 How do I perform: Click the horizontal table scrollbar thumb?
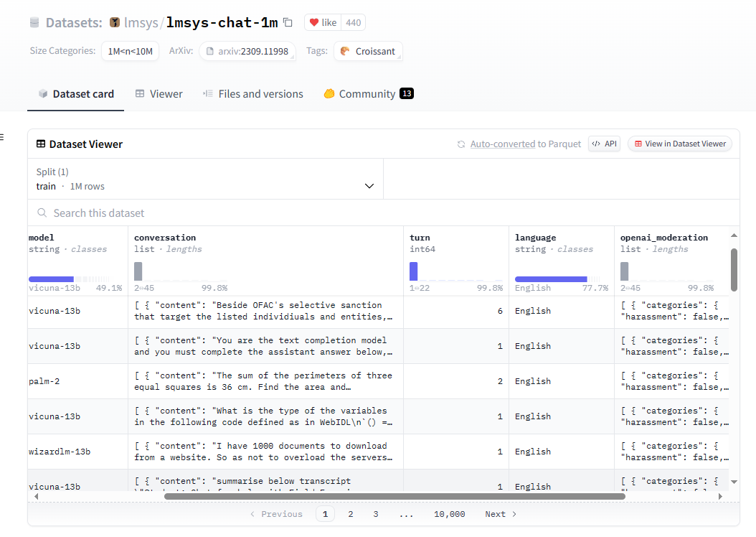[x=395, y=496]
